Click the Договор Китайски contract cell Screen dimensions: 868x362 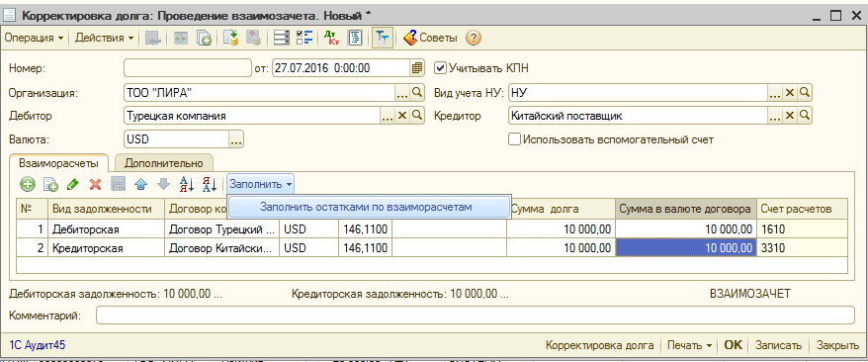click(222, 248)
